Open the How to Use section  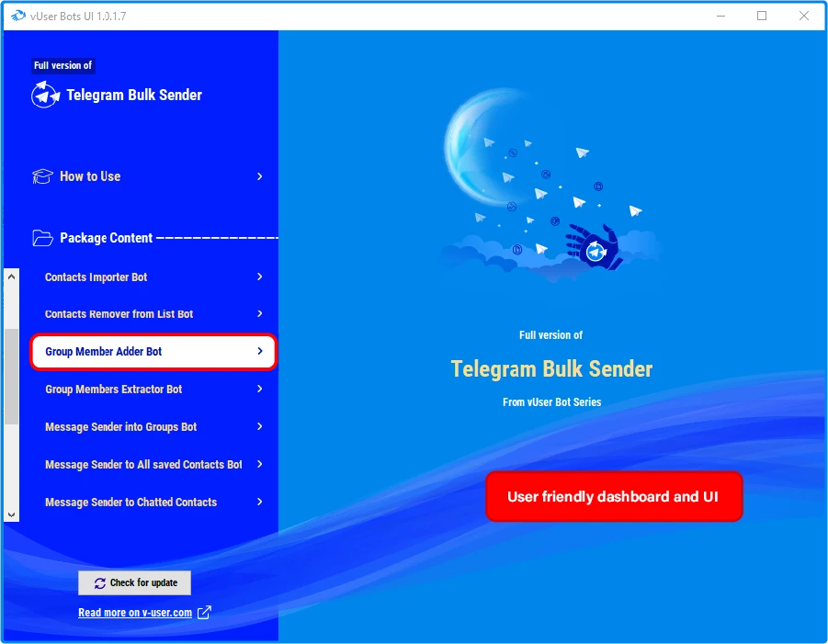(149, 176)
